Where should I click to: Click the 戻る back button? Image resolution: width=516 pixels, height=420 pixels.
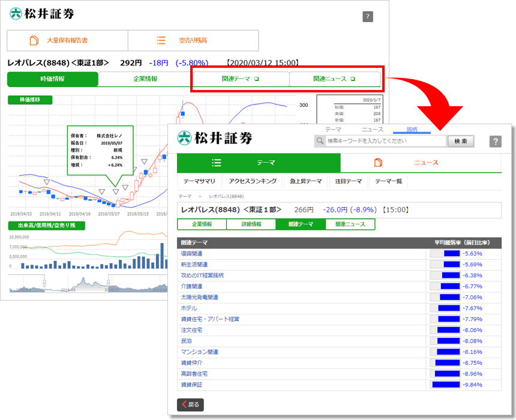tap(190, 405)
